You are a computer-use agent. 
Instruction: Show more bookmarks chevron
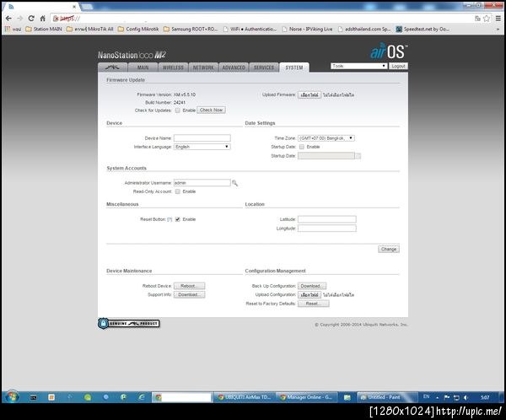[x=498, y=30]
